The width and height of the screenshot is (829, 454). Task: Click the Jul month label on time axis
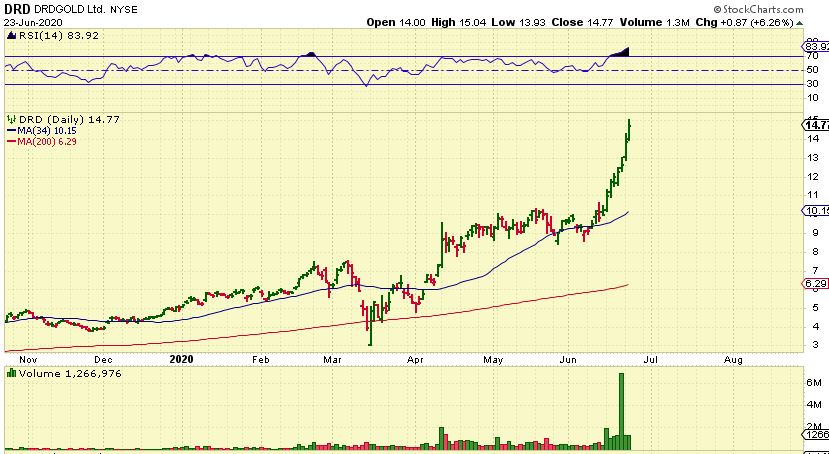pyautogui.click(x=650, y=359)
